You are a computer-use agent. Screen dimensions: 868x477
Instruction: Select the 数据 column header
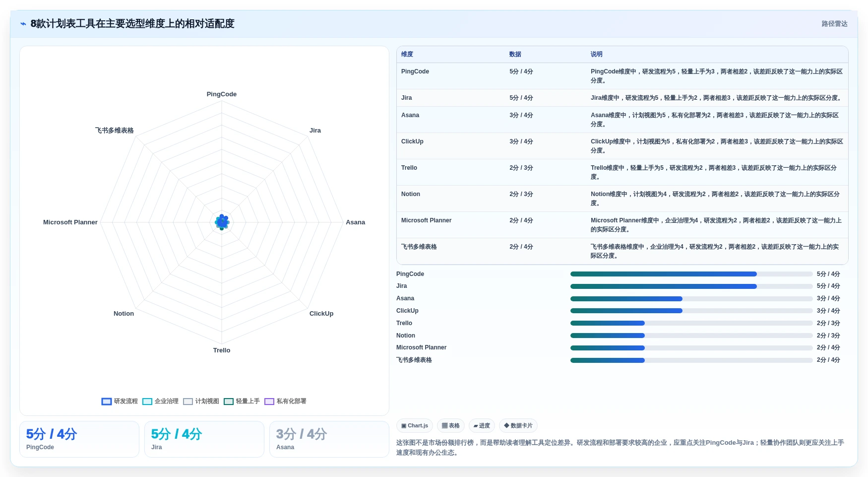pos(515,55)
